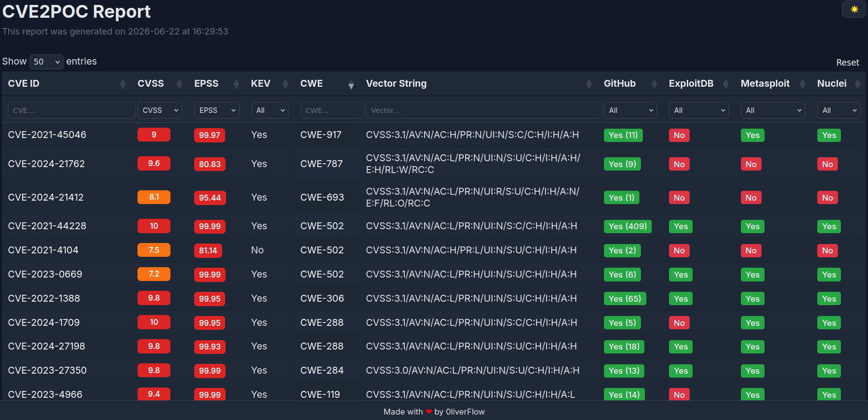Image resolution: width=868 pixels, height=420 pixels.
Task: Open GitHub Yes (65) for CVE-2022-1388
Action: coord(625,299)
